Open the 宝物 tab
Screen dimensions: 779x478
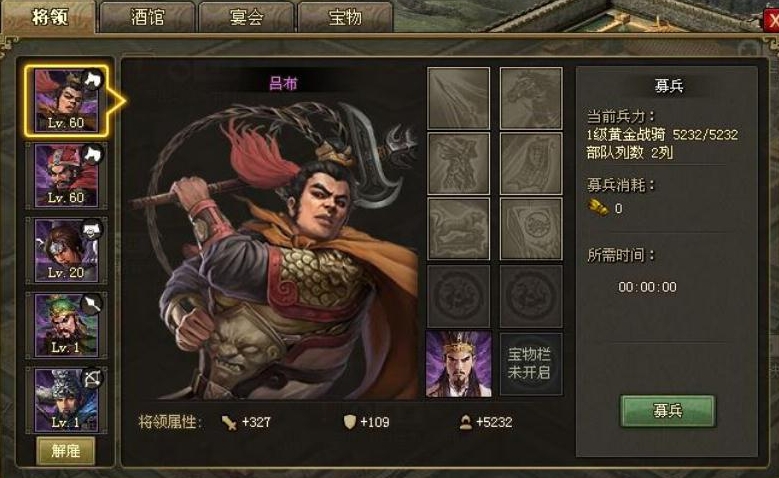(345, 17)
